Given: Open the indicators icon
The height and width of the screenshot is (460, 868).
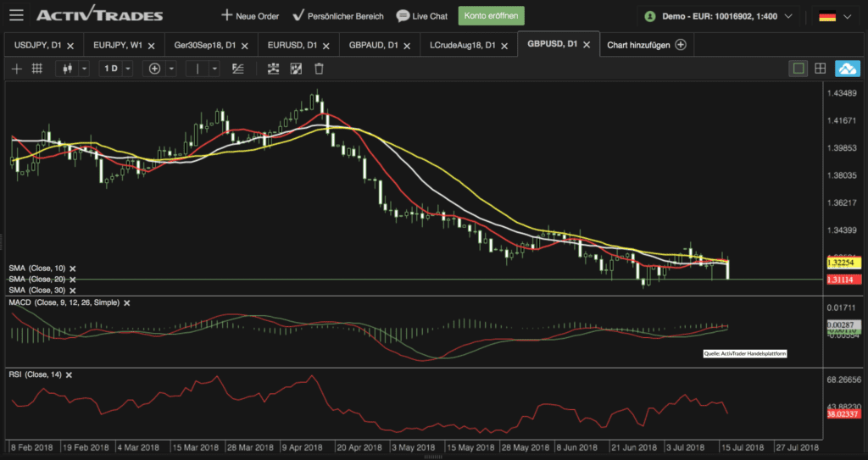Looking at the screenshot, I should coord(274,69).
